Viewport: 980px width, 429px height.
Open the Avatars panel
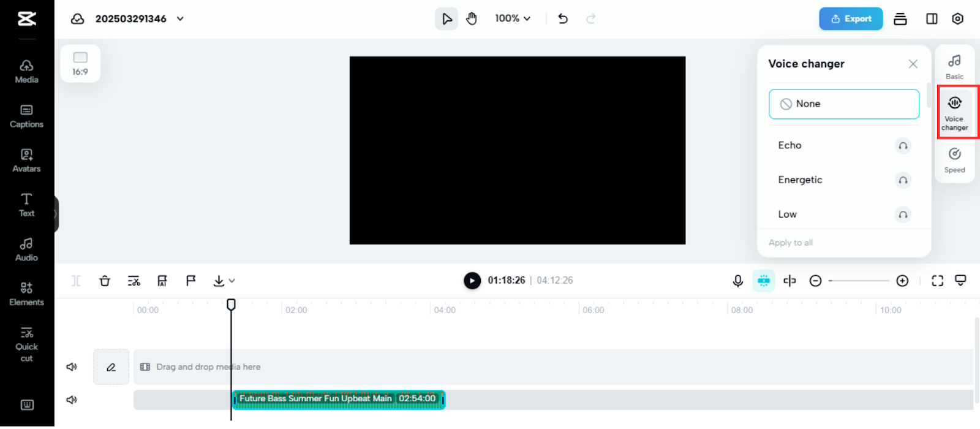(26, 161)
